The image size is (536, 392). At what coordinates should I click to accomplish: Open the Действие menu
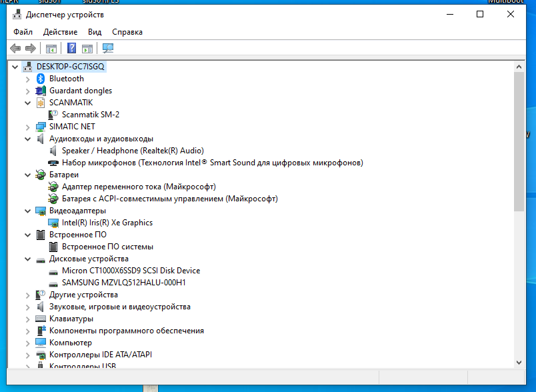point(60,32)
